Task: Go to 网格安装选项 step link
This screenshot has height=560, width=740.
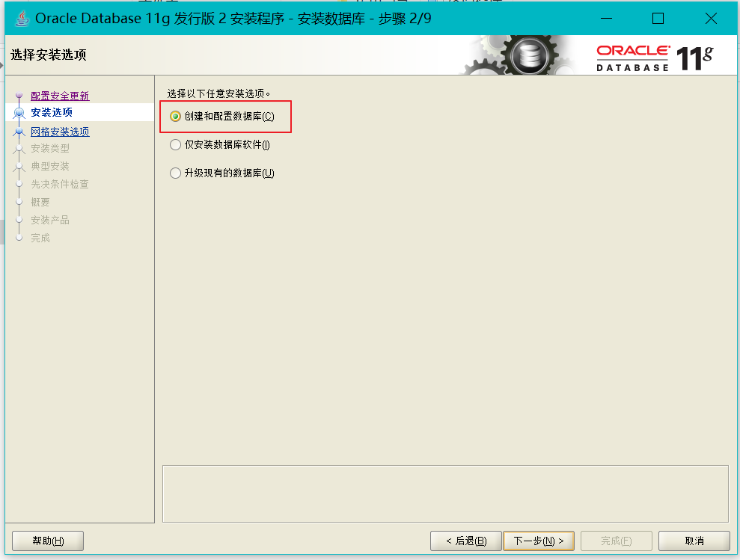Action: 60,132
